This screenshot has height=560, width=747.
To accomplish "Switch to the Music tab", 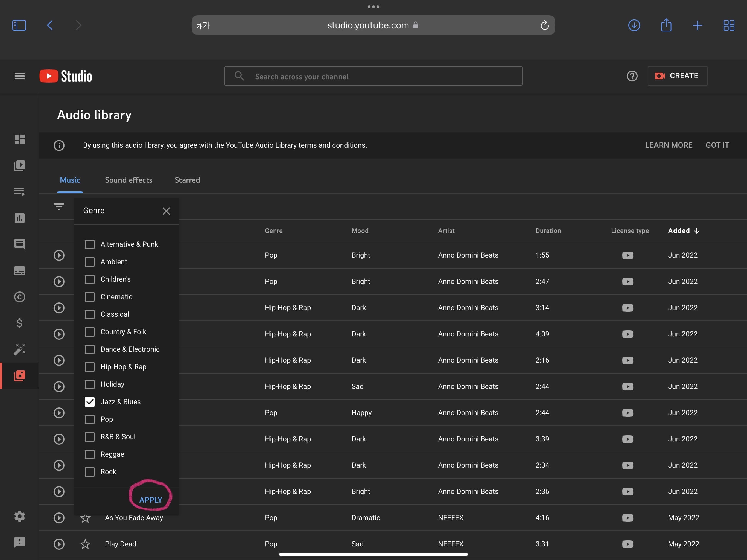I will tap(70, 180).
